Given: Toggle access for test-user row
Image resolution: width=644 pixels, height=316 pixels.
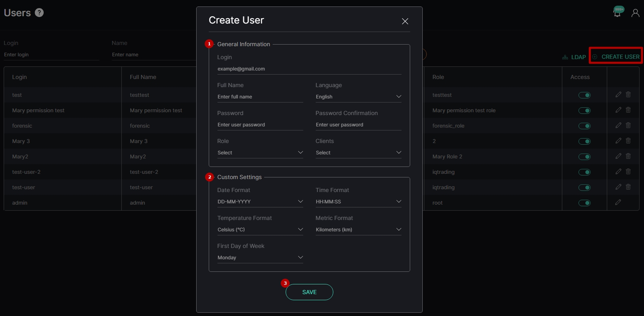Looking at the screenshot, I should point(585,188).
